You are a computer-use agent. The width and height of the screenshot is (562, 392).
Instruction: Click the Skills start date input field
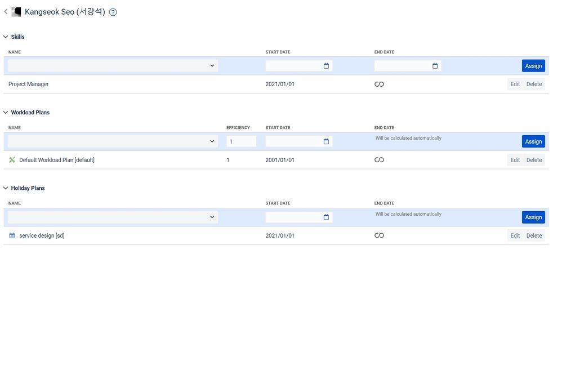click(298, 66)
